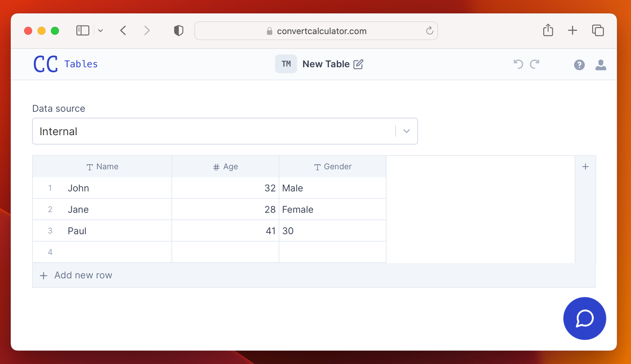
Task: Click the CC logo
Action: coord(46,64)
